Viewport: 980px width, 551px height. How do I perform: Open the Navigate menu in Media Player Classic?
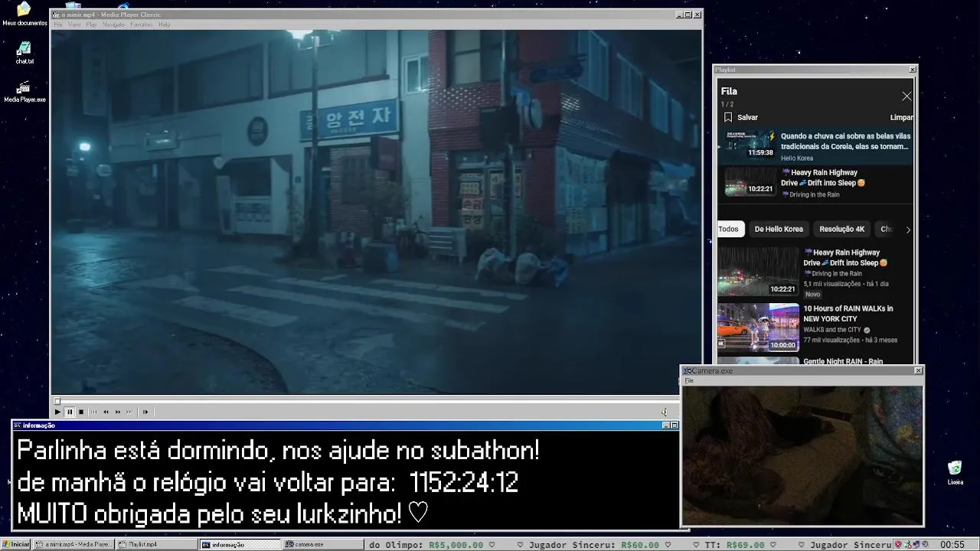(x=113, y=24)
